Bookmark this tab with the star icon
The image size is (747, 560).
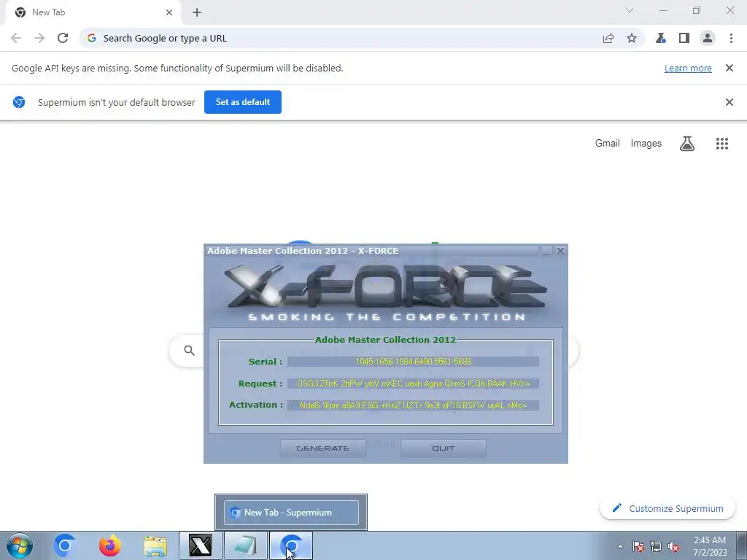tap(632, 38)
